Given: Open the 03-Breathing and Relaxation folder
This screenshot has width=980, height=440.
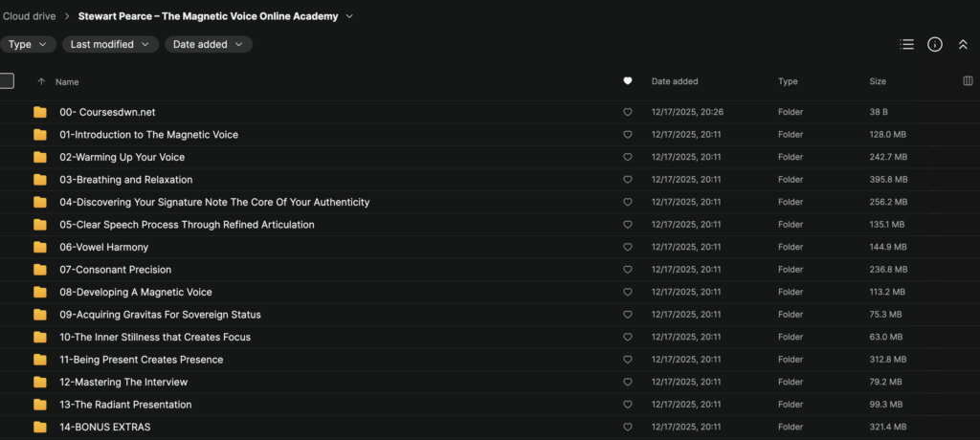Looking at the screenshot, I should 125,180.
